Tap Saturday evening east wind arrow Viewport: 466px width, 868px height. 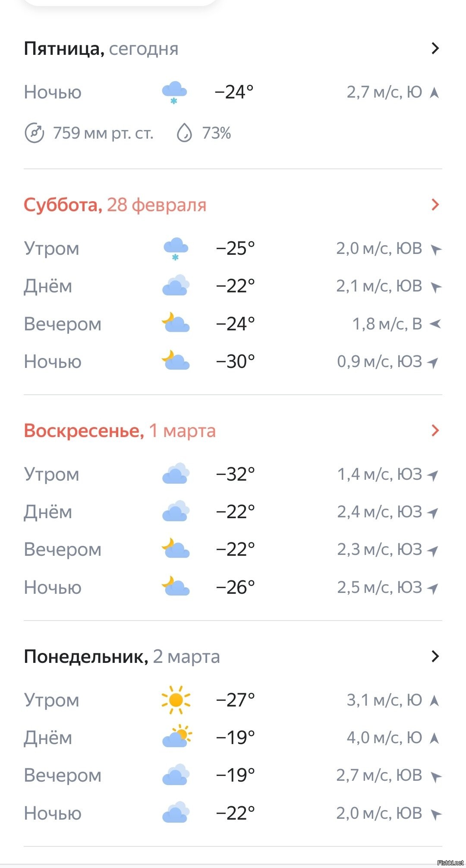point(435,323)
